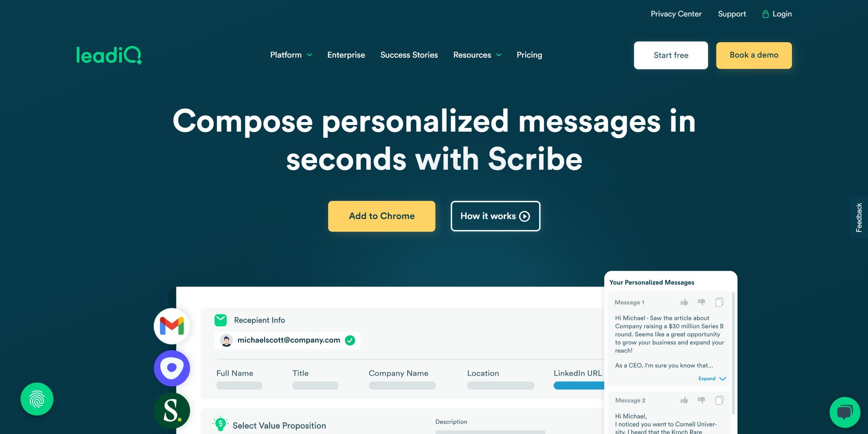Click the purple location pin icon
868x434 pixels.
click(x=172, y=368)
